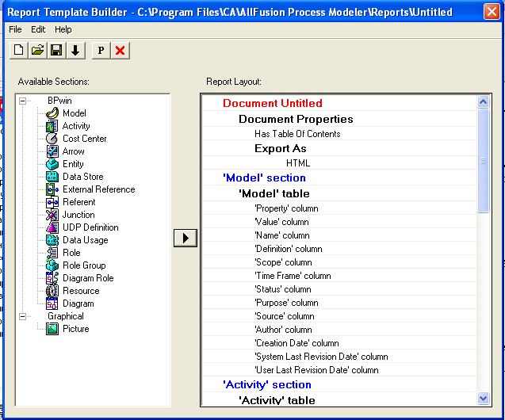The width and height of the screenshot is (505, 420).
Task: Select the 'Scope' column row
Action: tap(339, 262)
